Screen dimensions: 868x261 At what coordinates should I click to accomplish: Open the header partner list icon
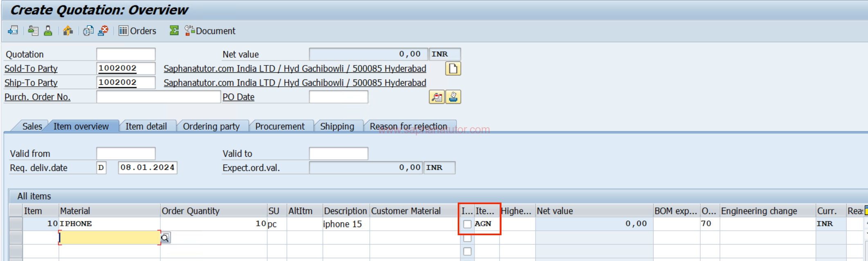pos(33,31)
